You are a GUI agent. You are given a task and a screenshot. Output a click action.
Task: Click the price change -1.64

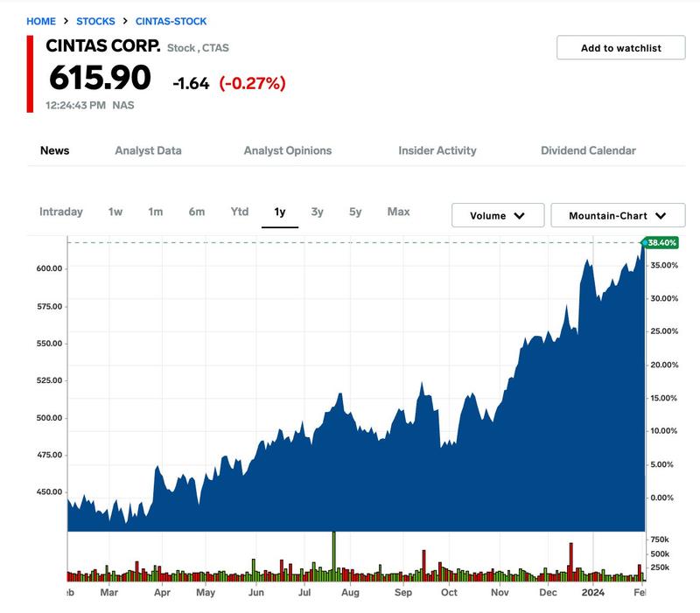tap(191, 83)
